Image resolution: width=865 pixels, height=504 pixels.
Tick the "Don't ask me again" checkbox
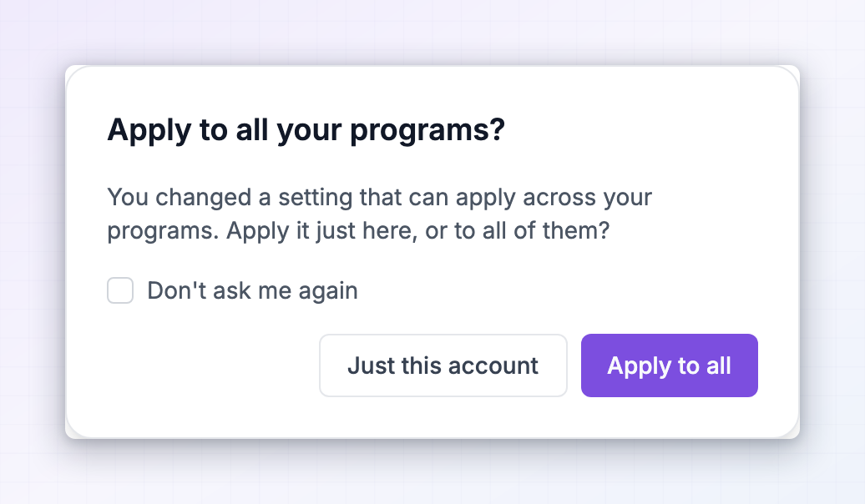120,290
